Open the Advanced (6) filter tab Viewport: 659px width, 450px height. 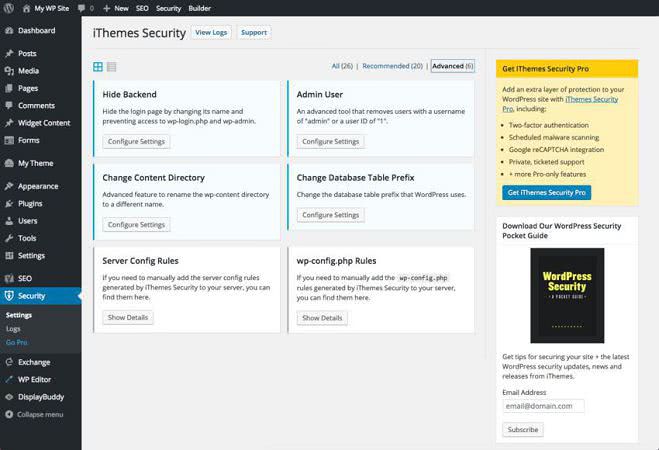(452, 66)
